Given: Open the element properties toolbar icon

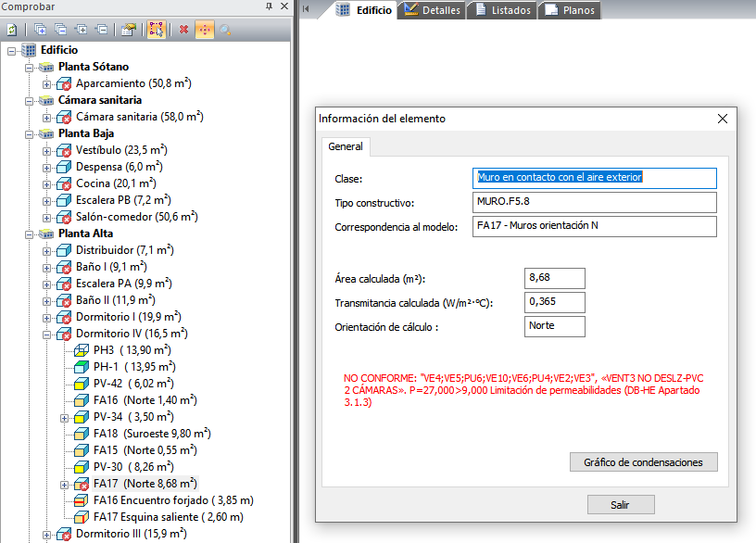Looking at the screenshot, I should click(129, 30).
